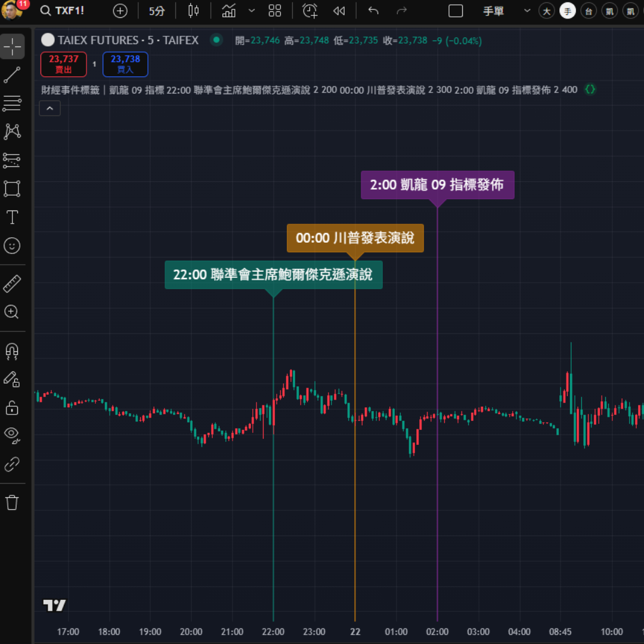Expand the dropdown arrow beside indicators
This screenshot has width=644, height=644.
click(x=252, y=11)
